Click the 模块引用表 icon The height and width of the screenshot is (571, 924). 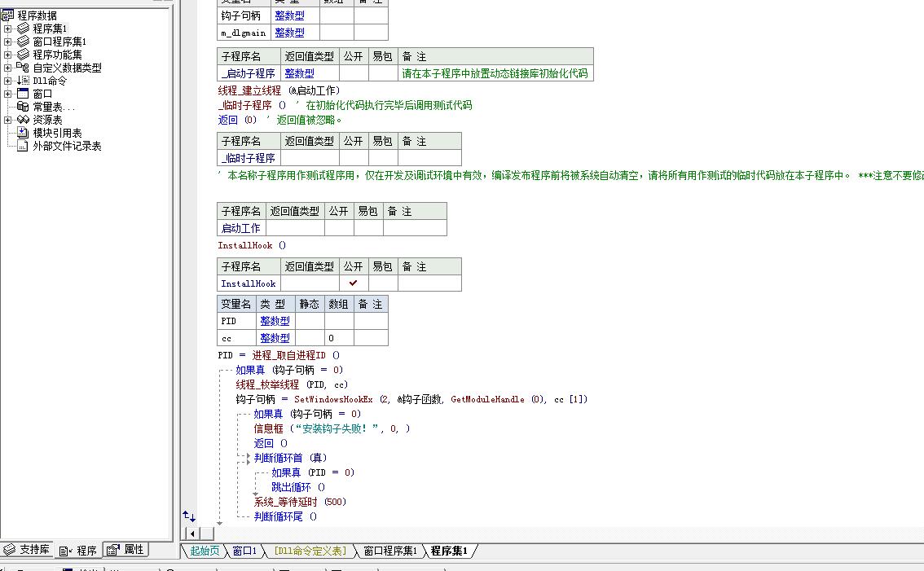click(23, 133)
